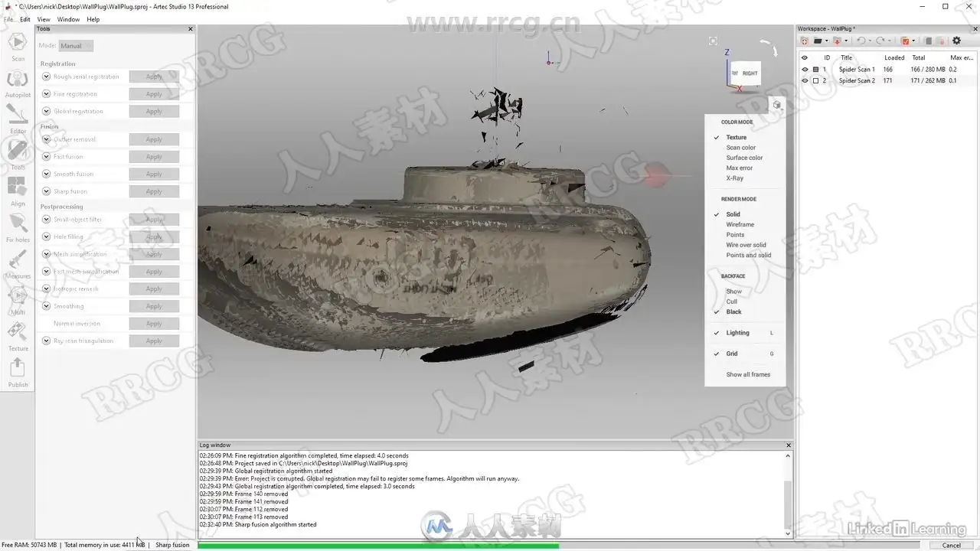Open the Publish tool
The height and width of the screenshot is (551, 980).
(x=18, y=373)
